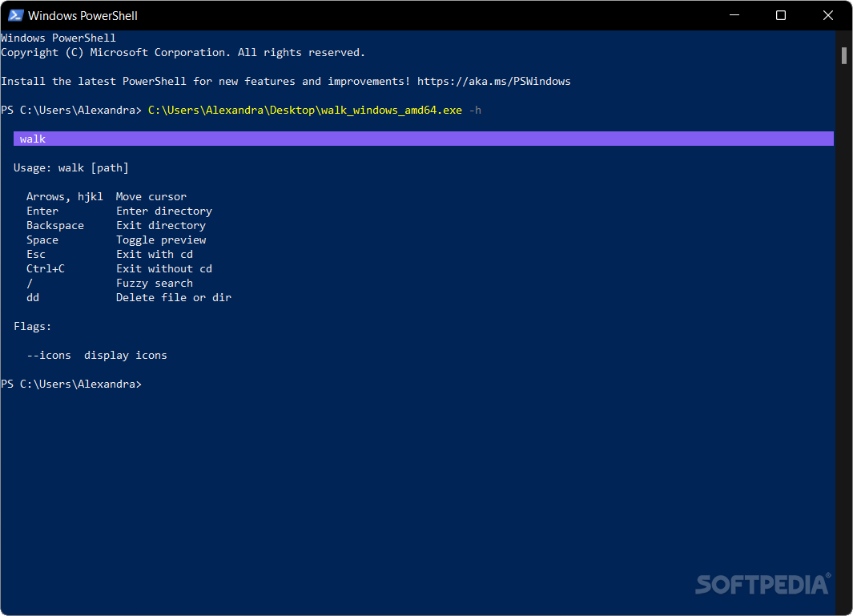Select the 'Move cursor' description
Viewport: 853px width, 616px height.
click(151, 196)
